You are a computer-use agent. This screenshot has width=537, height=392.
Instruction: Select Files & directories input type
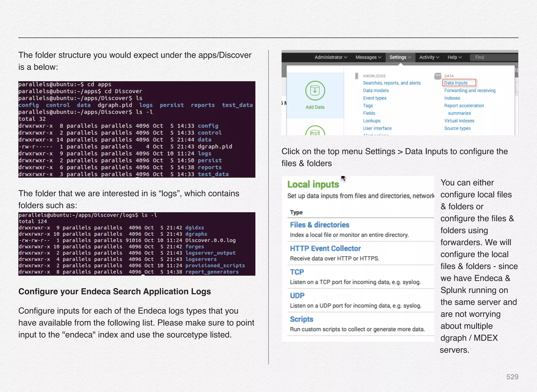click(319, 225)
